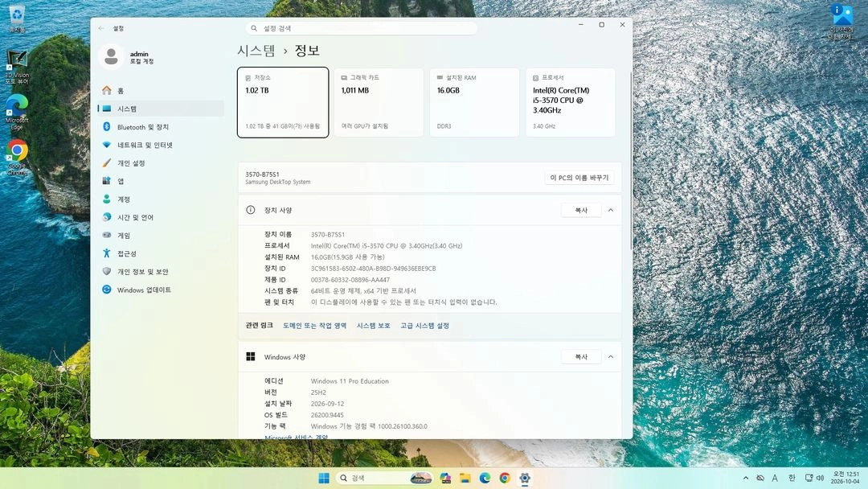Open the Recycle Bin desktop icon

[17, 18]
